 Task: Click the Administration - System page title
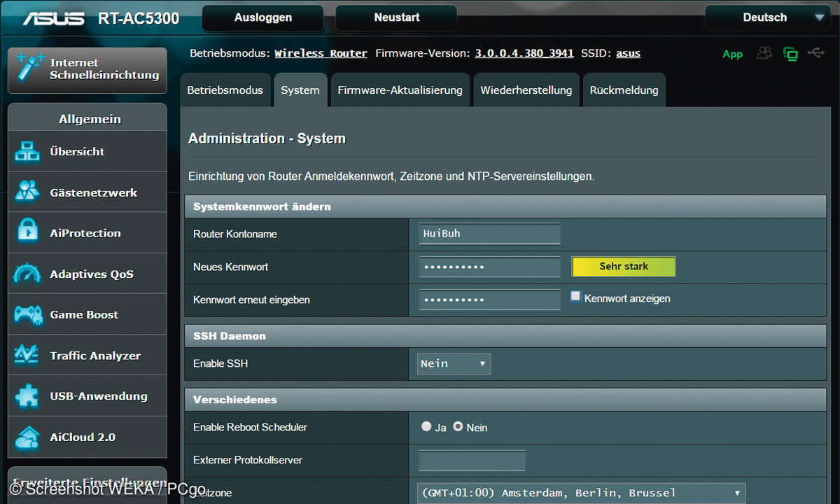[267, 139]
